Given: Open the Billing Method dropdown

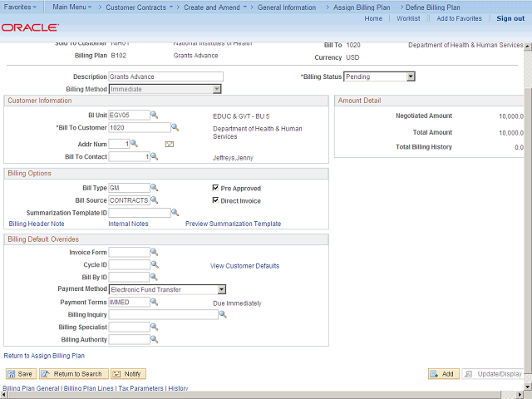Looking at the screenshot, I should [216, 89].
